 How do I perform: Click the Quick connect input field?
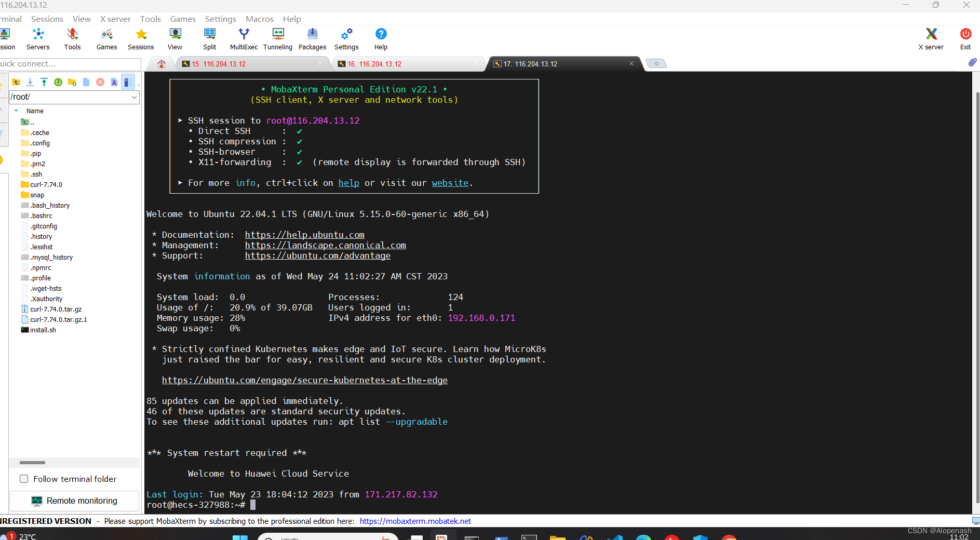[70, 64]
